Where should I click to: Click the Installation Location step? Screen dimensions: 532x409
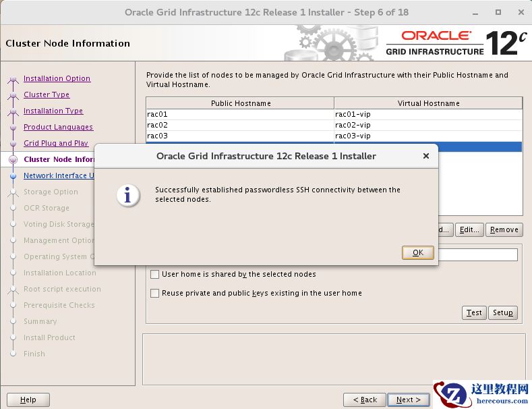pyautogui.click(x=60, y=273)
